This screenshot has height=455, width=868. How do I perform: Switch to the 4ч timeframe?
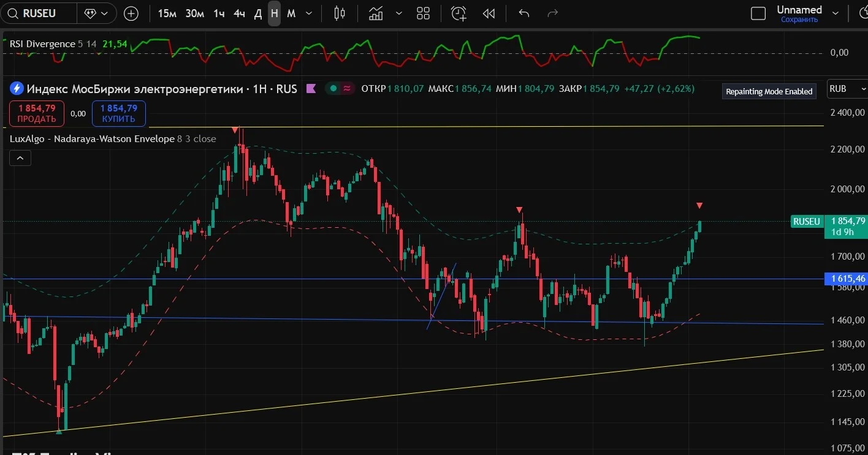(x=239, y=13)
